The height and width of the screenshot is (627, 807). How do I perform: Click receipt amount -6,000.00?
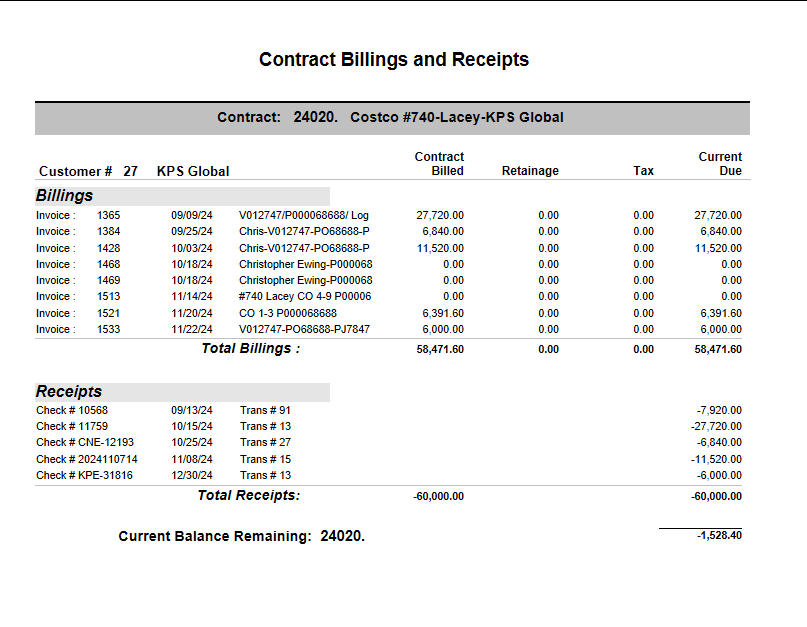tap(720, 475)
